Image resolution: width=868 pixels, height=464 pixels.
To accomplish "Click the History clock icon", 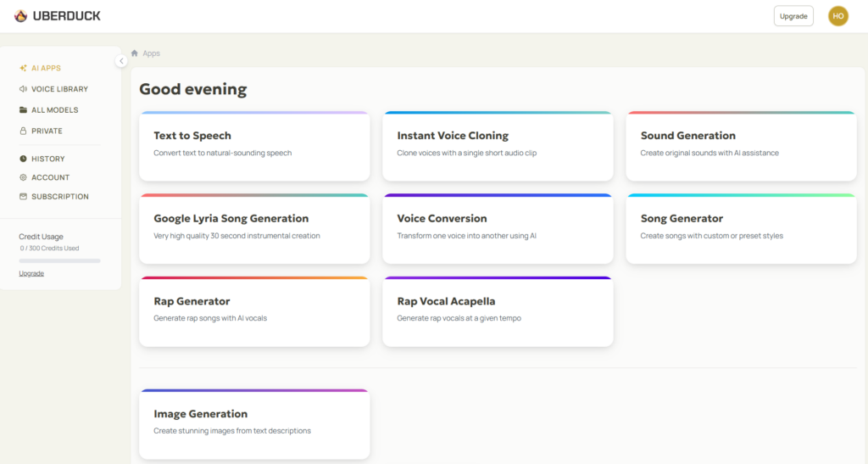I will pos(23,159).
